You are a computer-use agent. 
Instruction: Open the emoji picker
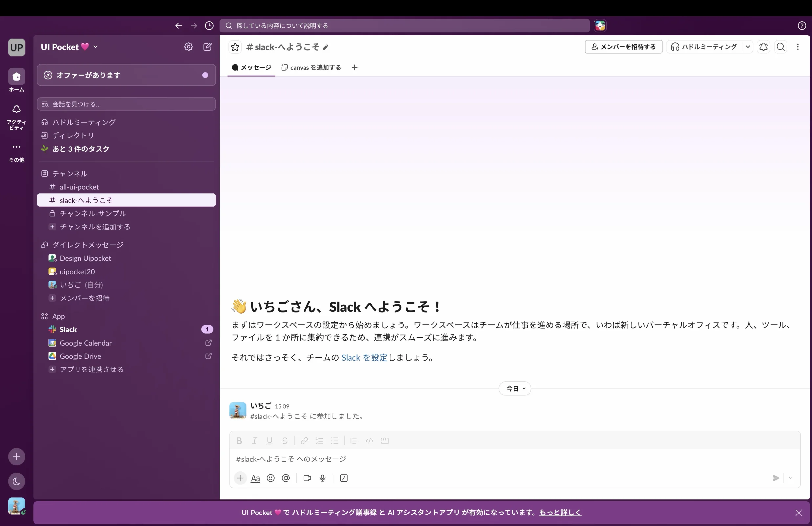click(x=271, y=478)
